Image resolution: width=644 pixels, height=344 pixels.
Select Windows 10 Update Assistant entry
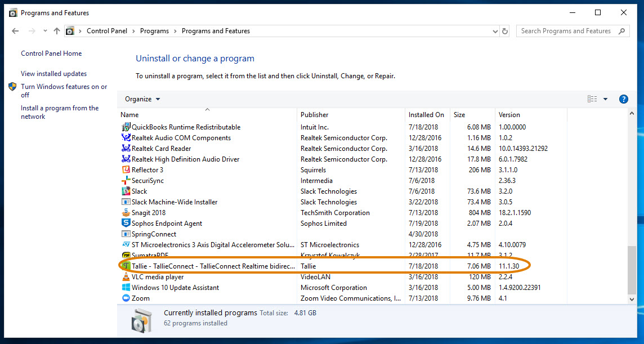(x=176, y=287)
